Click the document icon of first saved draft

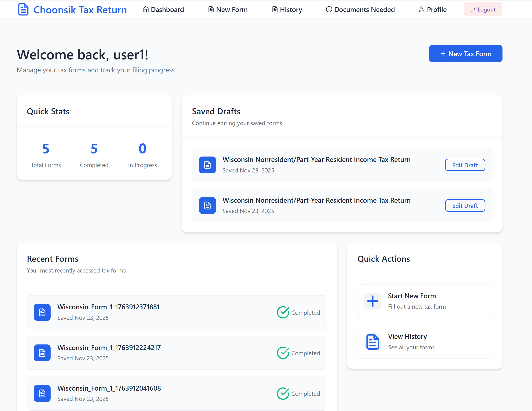(x=207, y=165)
